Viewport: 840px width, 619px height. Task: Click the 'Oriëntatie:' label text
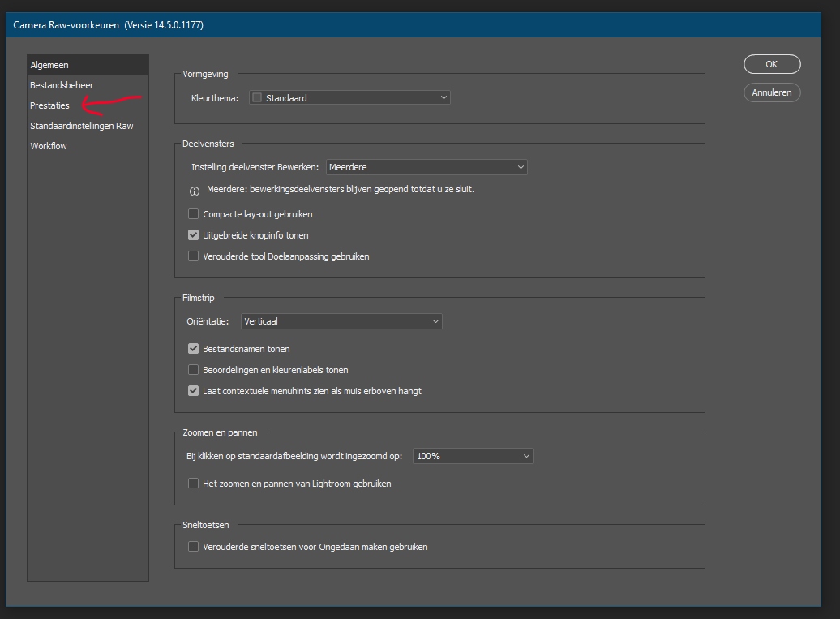coord(208,321)
